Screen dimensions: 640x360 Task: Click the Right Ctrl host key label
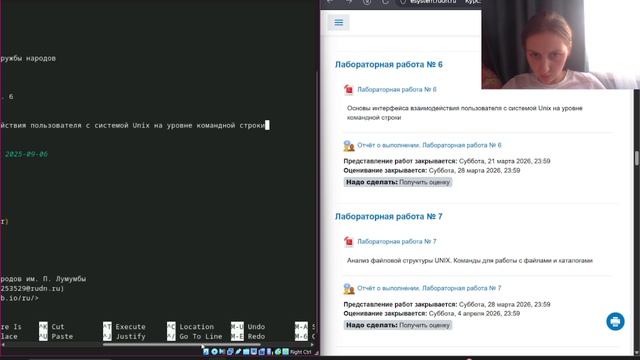point(300,352)
